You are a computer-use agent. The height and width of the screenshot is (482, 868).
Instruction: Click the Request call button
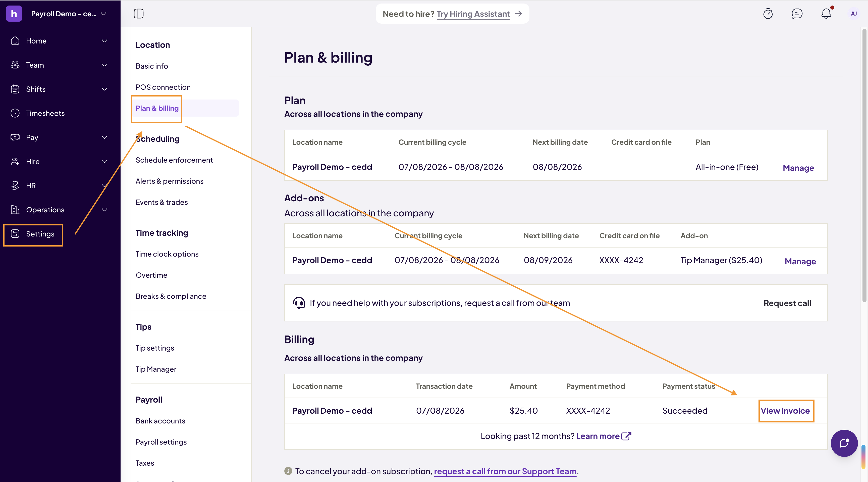[x=787, y=303]
